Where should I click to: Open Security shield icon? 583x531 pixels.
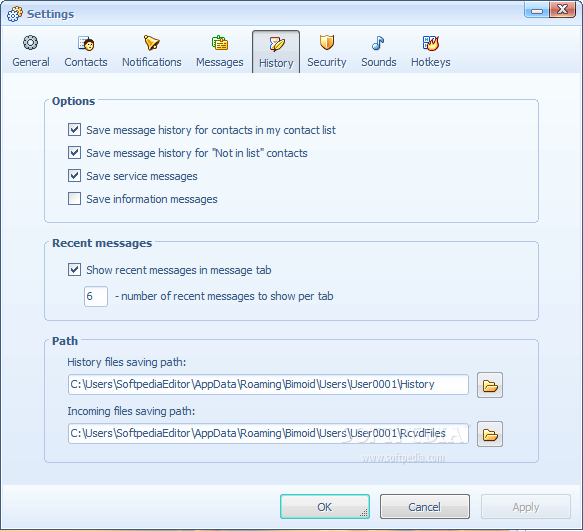[326, 42]
